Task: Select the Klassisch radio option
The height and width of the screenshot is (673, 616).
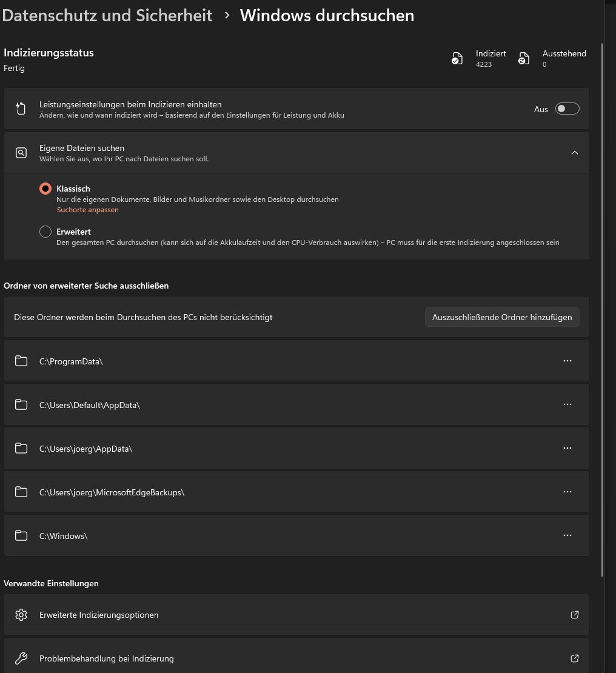Action: coord(45,189)
